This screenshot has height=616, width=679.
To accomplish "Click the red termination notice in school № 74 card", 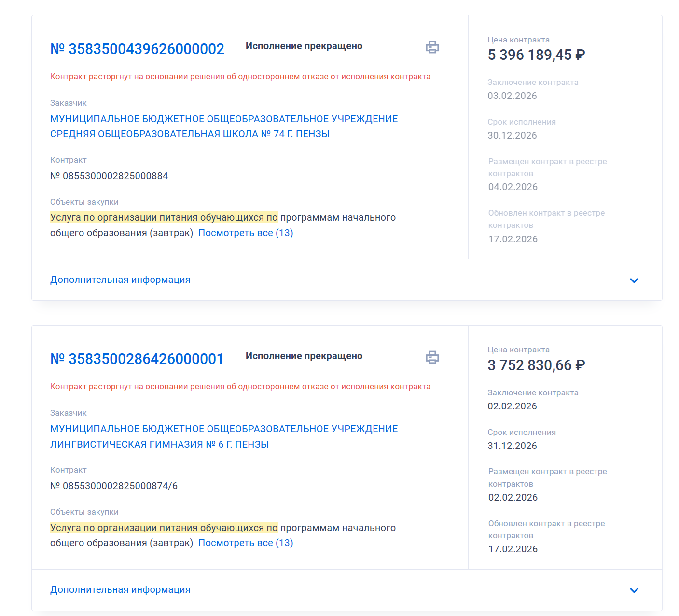I will tap(240, 77).
